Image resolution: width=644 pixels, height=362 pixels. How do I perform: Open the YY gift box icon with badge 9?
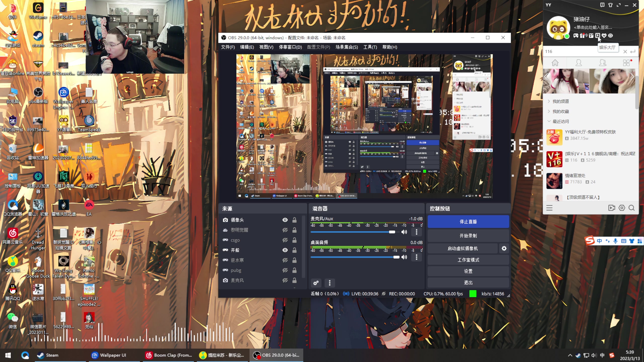(582, 36)
